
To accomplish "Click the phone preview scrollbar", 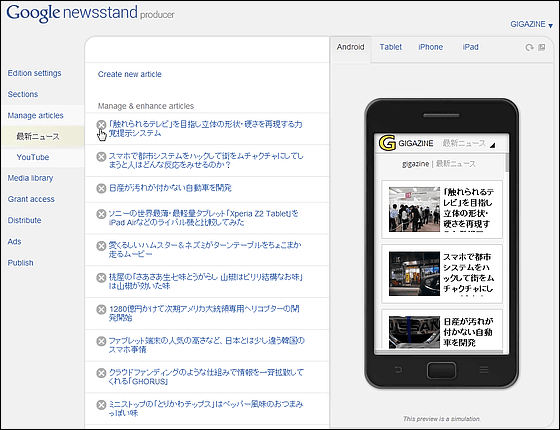I will pos(507,163).
